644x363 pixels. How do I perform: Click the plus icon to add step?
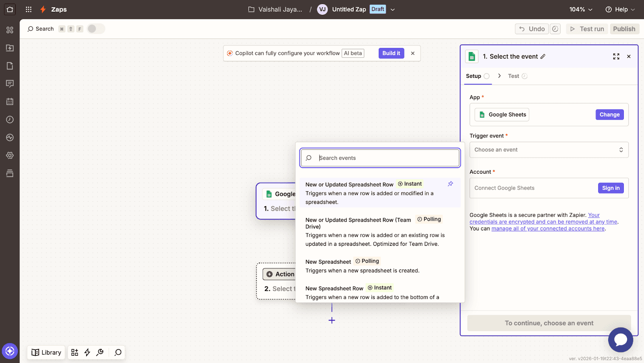click(332, 320)
